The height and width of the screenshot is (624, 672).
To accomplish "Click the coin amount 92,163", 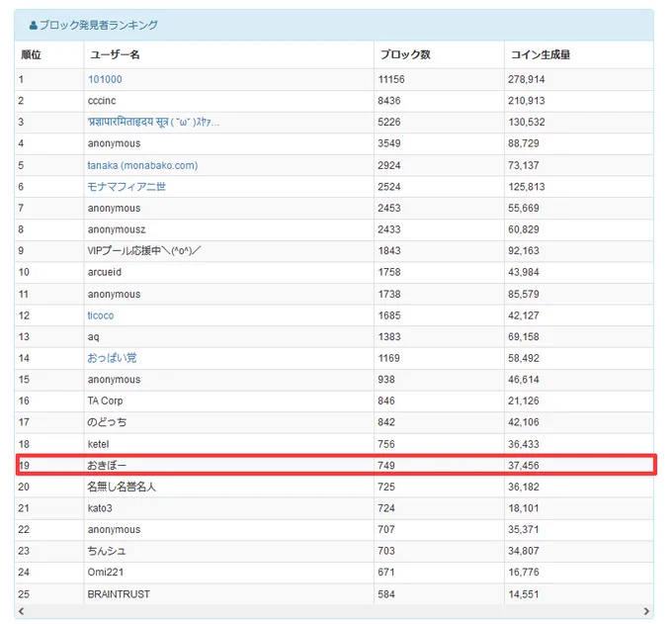I will point(524,251).
